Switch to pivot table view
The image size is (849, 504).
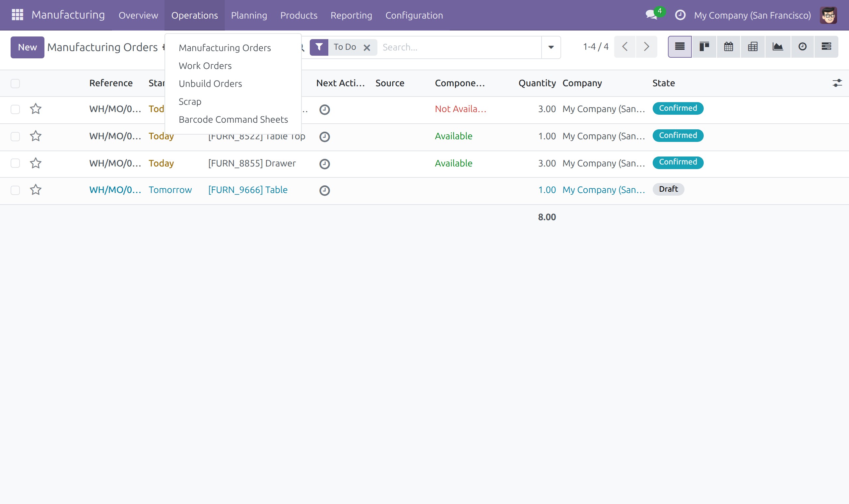point(752,46)
